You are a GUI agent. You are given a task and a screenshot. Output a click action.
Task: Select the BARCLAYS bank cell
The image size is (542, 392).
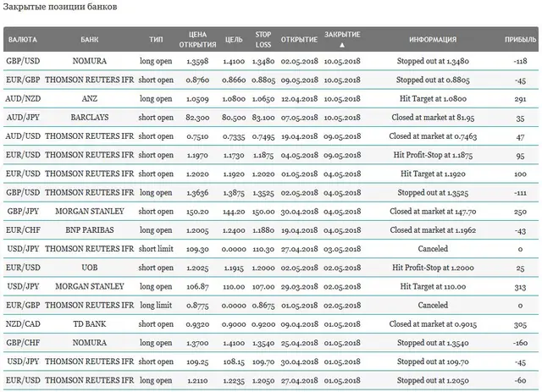90,118
